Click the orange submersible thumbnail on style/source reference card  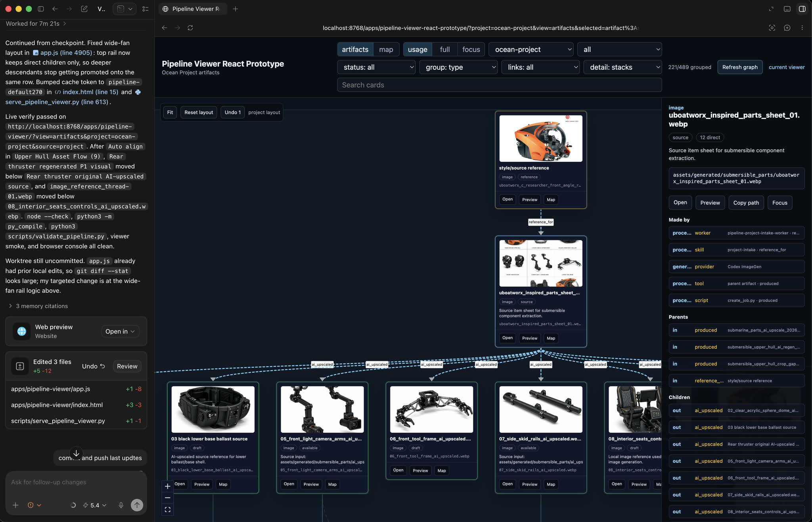pyautogui.click(x=541, y=138)
